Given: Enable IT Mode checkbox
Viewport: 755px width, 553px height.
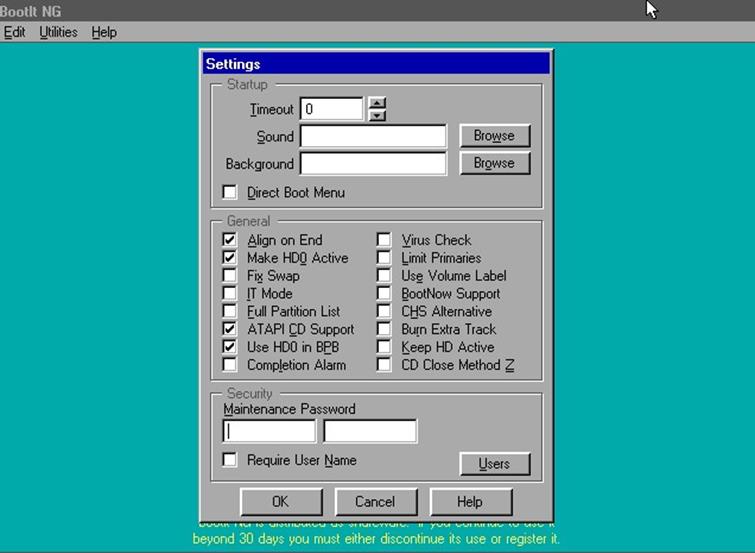Looking at the screenshot, I should coord(230,293).
